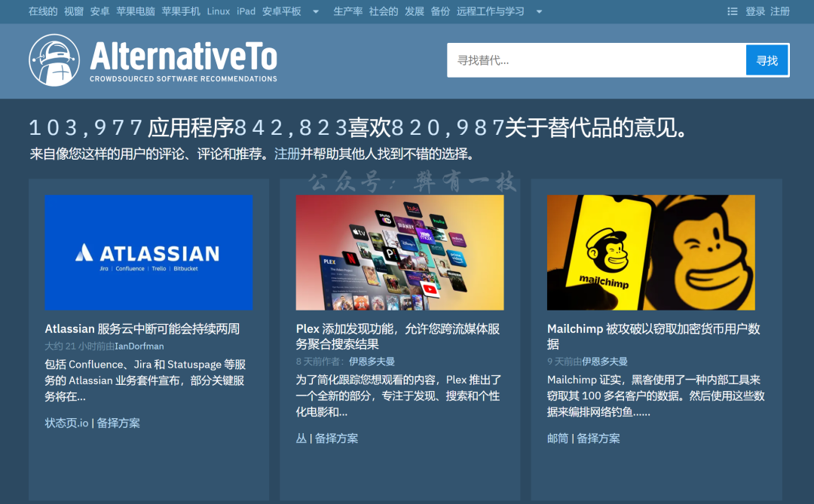The width and height of the screenshot is (814, 504).
Task: Open the 状态页.io tag link
Action: pos(65,423)
